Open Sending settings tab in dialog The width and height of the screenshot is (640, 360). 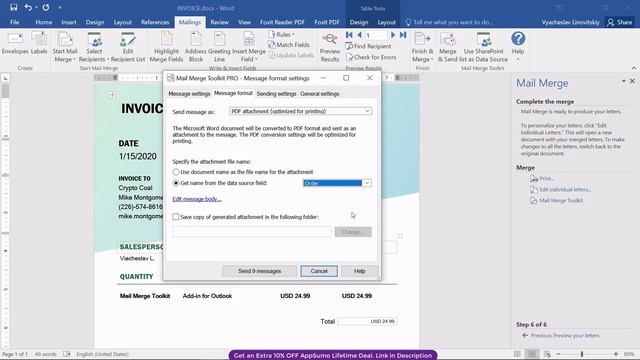tap(276, 93)
